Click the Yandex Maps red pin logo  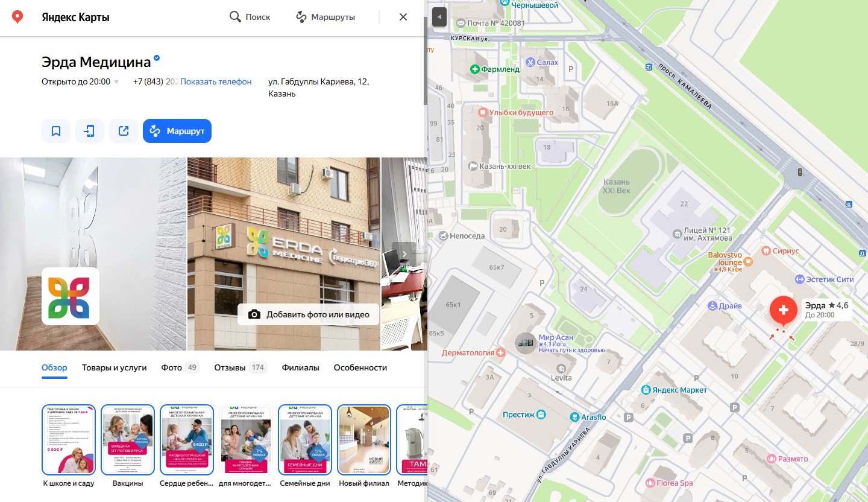coord(18,17)
